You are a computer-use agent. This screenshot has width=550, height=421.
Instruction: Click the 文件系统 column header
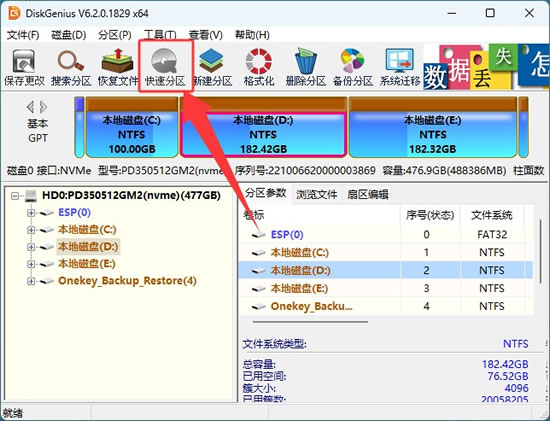tap(492, 215)
